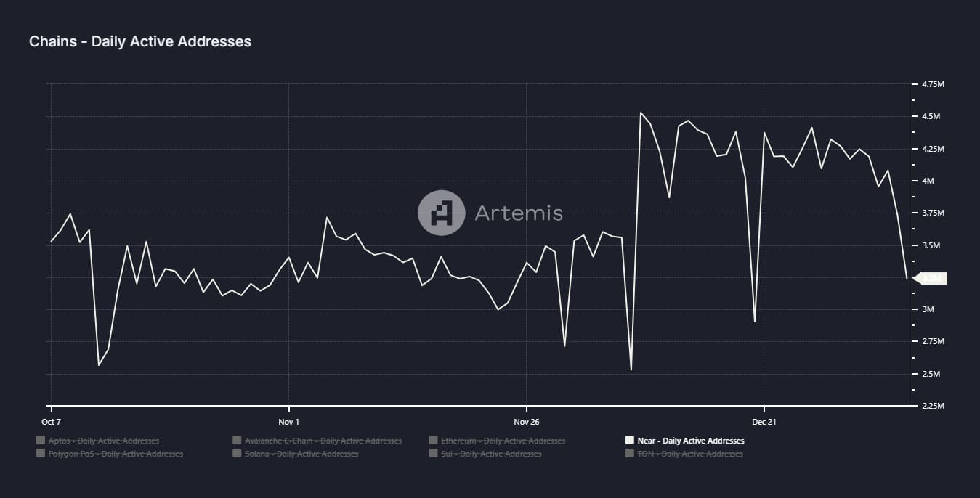Click the Dec 21 x-axis date label
The image size is (980, 498).
click(764, 421)
